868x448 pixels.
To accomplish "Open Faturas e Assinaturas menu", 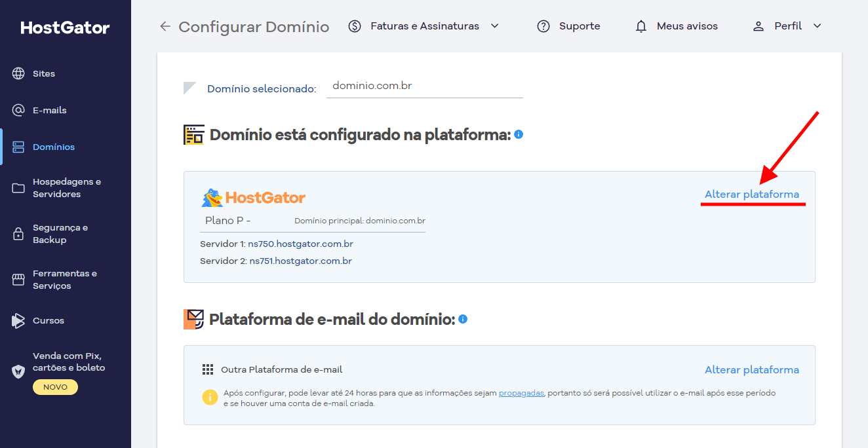I will point(424,26).
